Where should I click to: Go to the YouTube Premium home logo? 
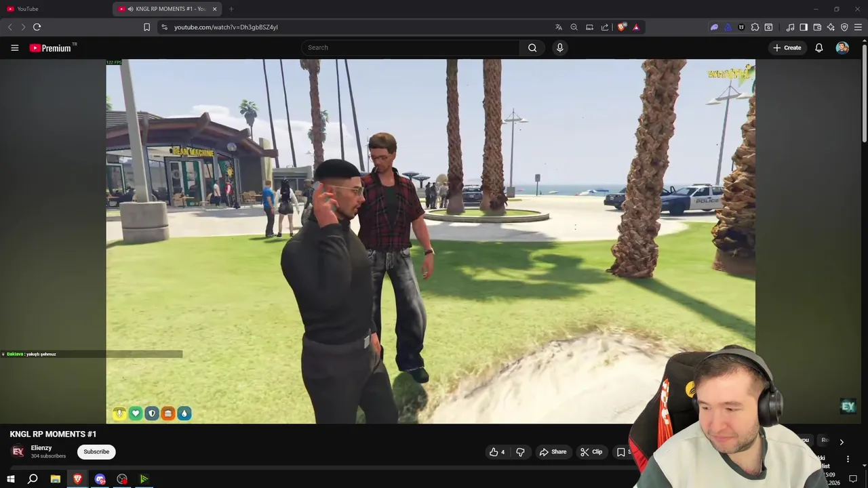click(53, 47)
